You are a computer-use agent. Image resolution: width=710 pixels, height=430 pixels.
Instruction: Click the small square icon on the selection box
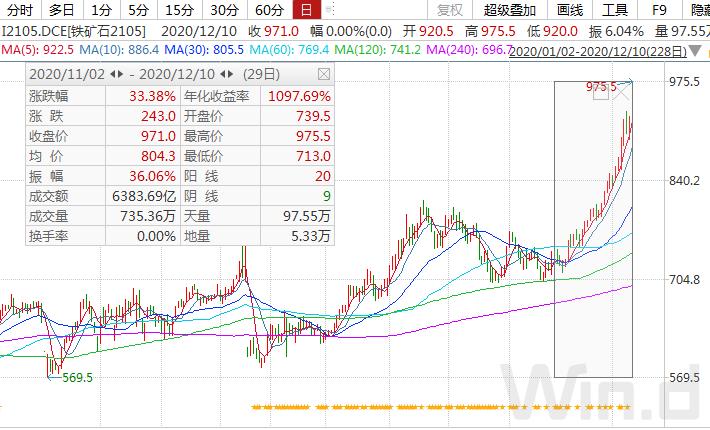pyautogui.click(x=601, y=92)
